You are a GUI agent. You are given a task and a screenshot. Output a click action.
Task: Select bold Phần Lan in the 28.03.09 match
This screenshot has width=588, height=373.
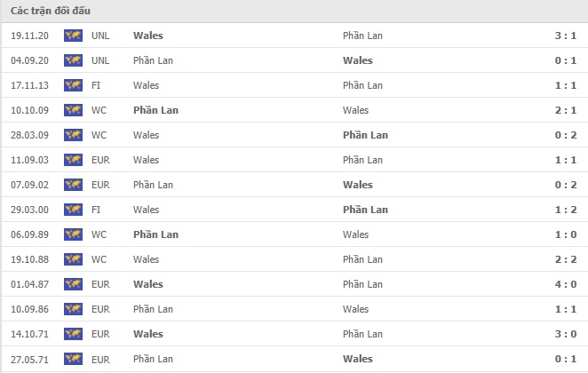(365, 135)
